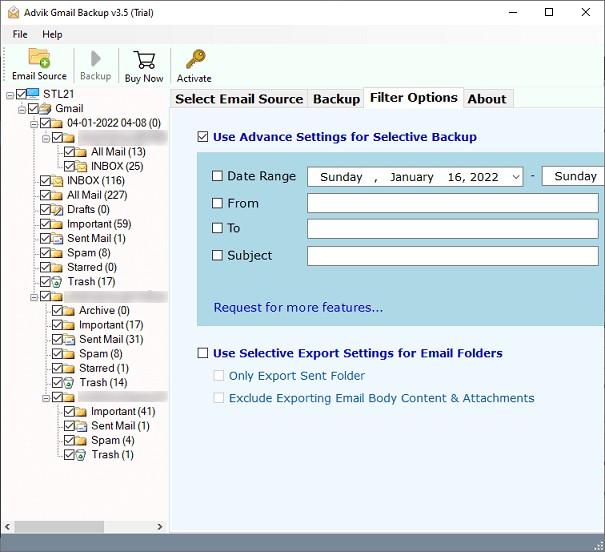Open the start date dropdown arrow
The image size is (605, 552).
point(516,177)
